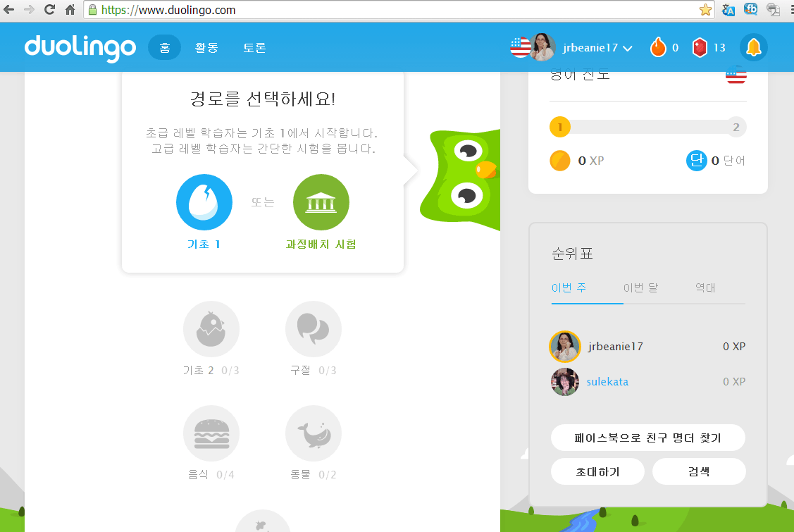Click the lingot count 13
The height and width of the screenshot is (532, 794).
click(719, 48)
